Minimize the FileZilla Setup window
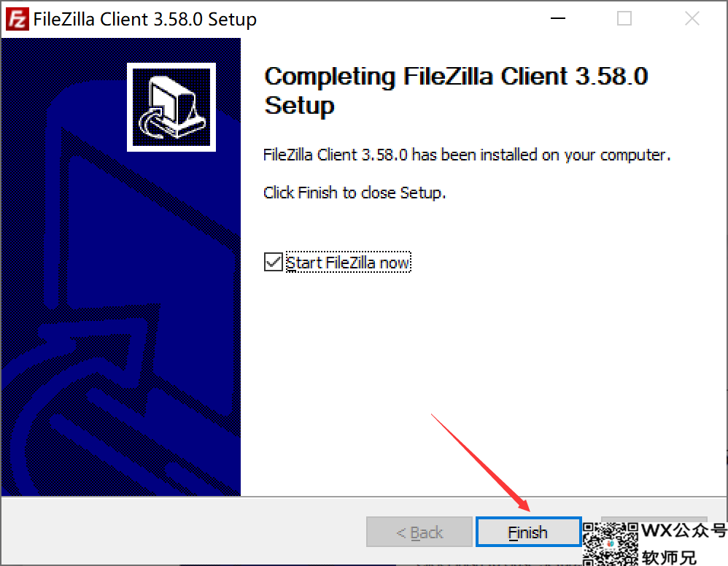 (557, 18)
